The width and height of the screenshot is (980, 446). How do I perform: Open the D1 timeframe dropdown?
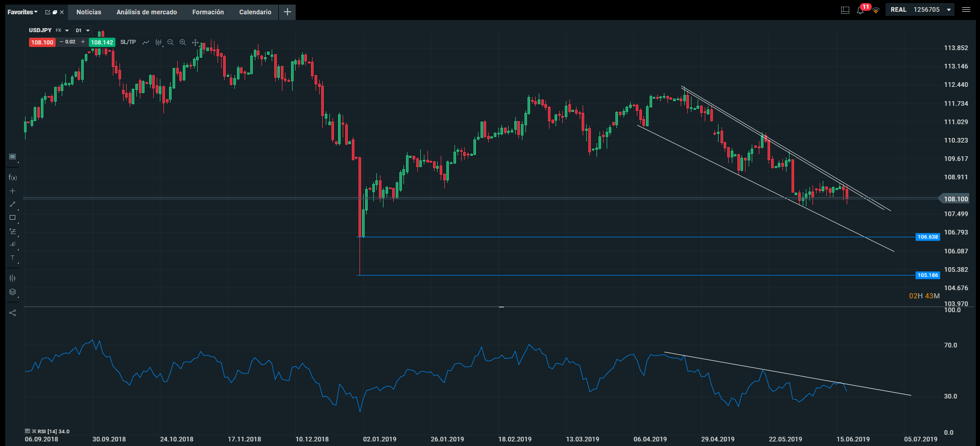coord(82,31)
